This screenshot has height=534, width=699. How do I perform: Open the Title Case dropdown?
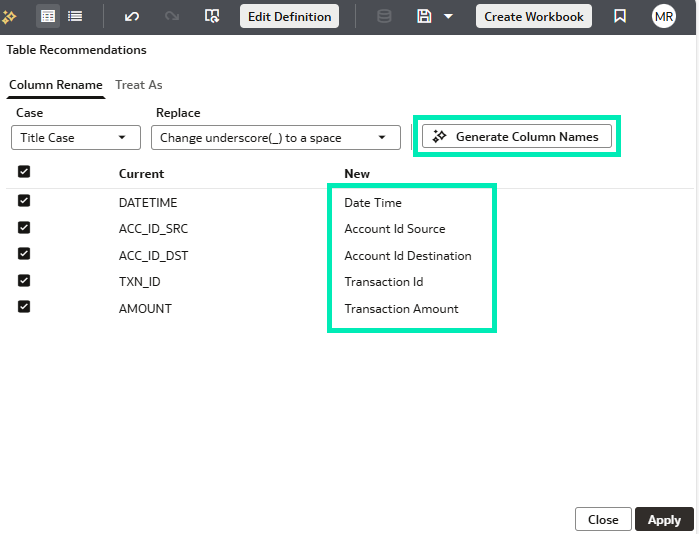pos(76,138)
